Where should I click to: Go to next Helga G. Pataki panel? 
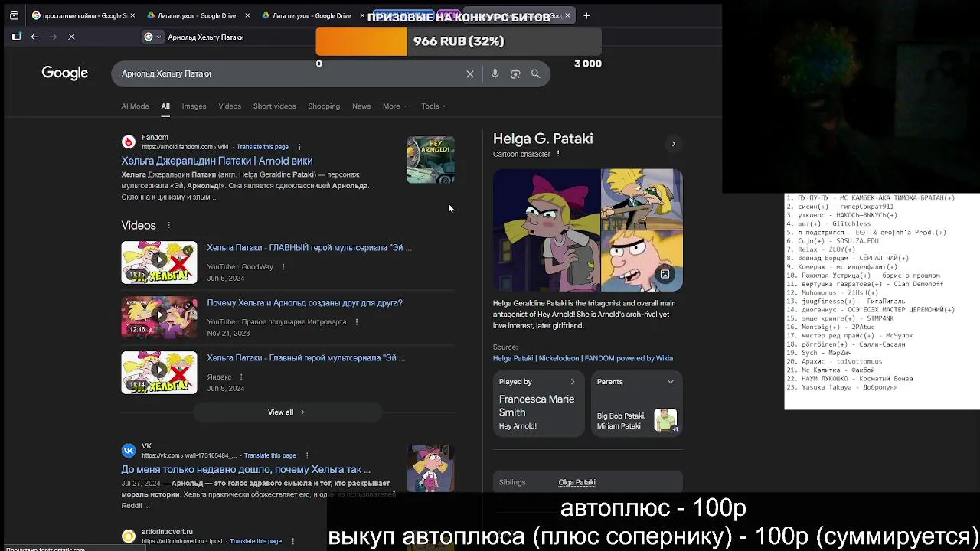[x=674, y=144]
